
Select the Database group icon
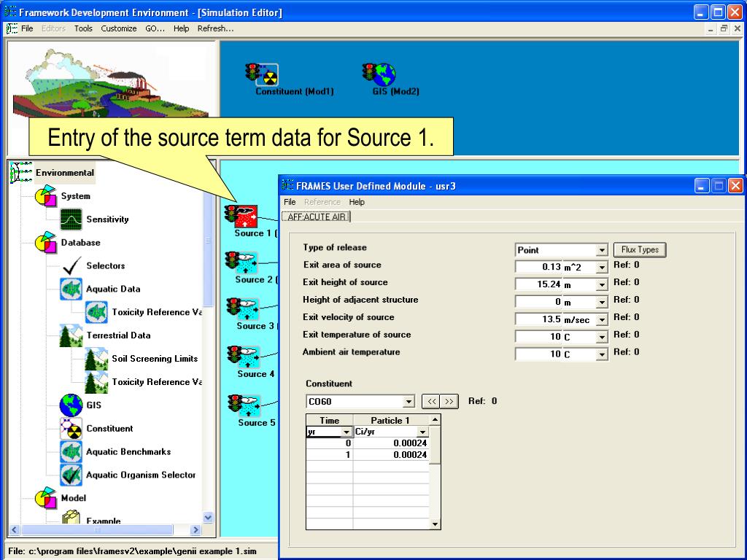coord(46,242)
